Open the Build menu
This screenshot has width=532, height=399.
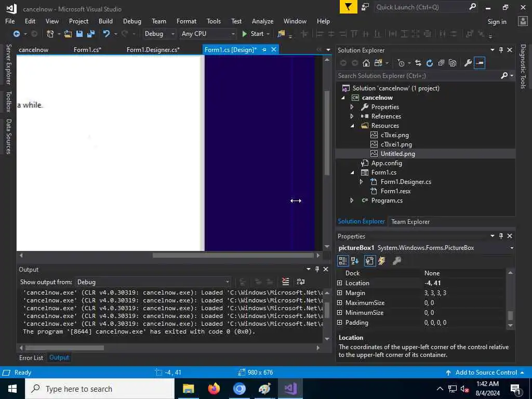click(x=105, y=21)
